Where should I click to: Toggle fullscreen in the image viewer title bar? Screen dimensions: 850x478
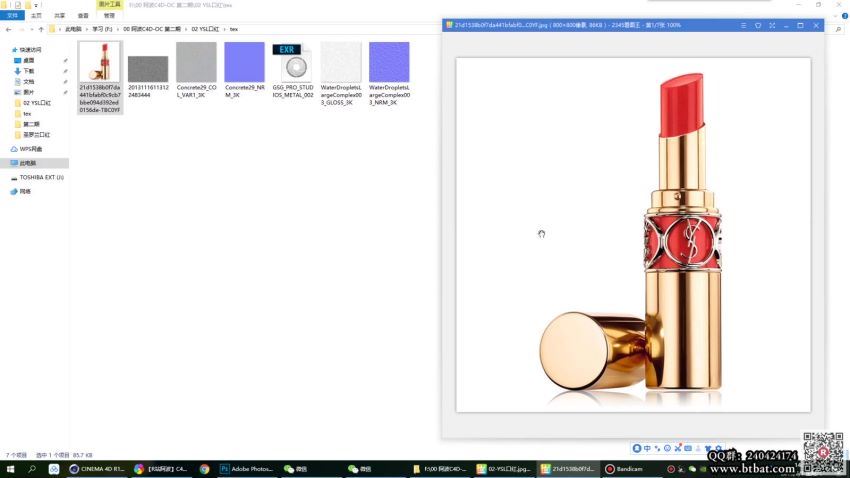pyautogui.click(x=772, y=25)
